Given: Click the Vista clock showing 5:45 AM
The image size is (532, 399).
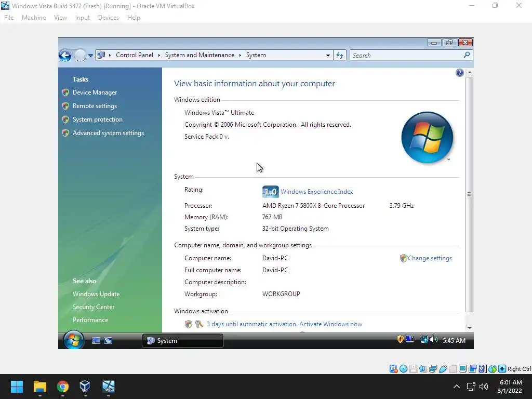Looking at the screenshot, I should [x=454, y=341].
